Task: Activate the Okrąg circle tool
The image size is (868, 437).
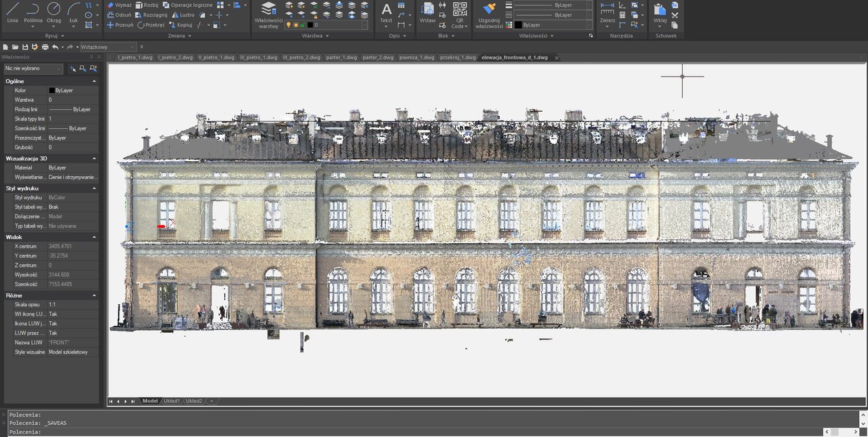Action: click(54, 12)
